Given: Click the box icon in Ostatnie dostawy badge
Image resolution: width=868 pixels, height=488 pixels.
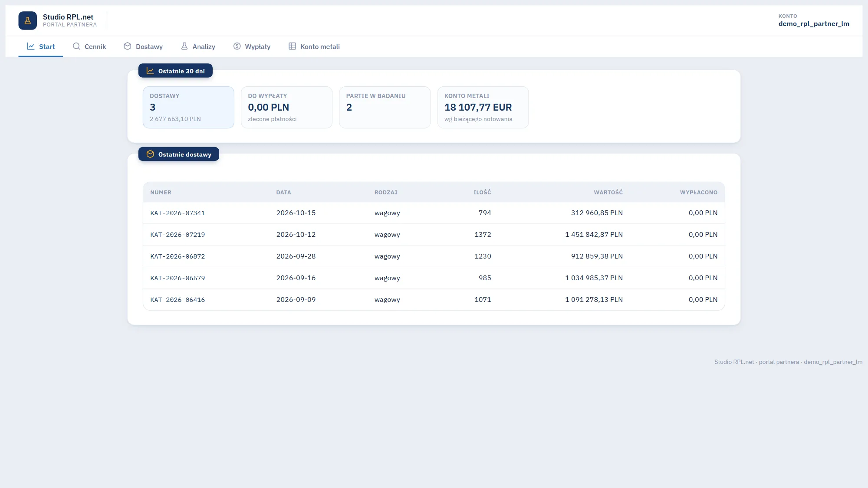Looking at the screenshot, I should (150, 154).
